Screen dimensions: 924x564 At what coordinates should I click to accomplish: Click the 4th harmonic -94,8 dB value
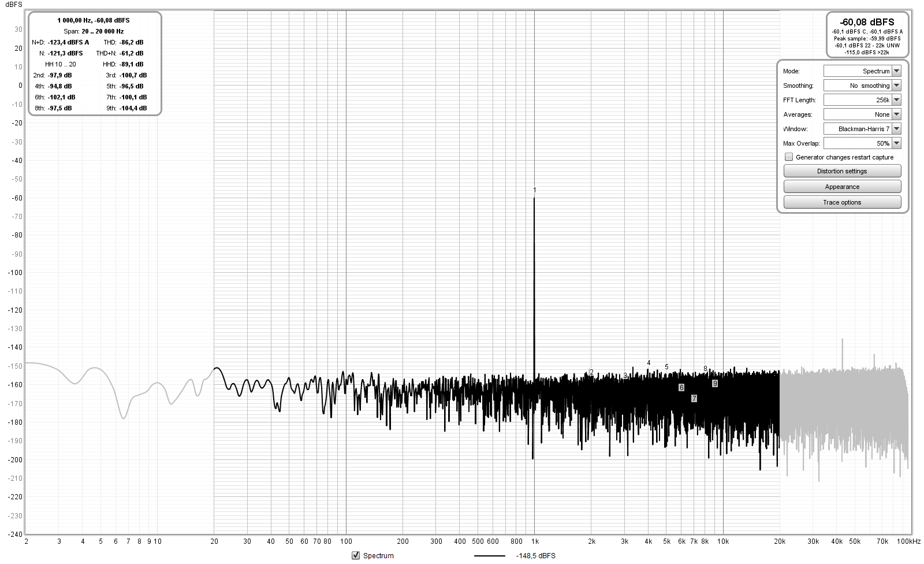(x=59, y=86)
